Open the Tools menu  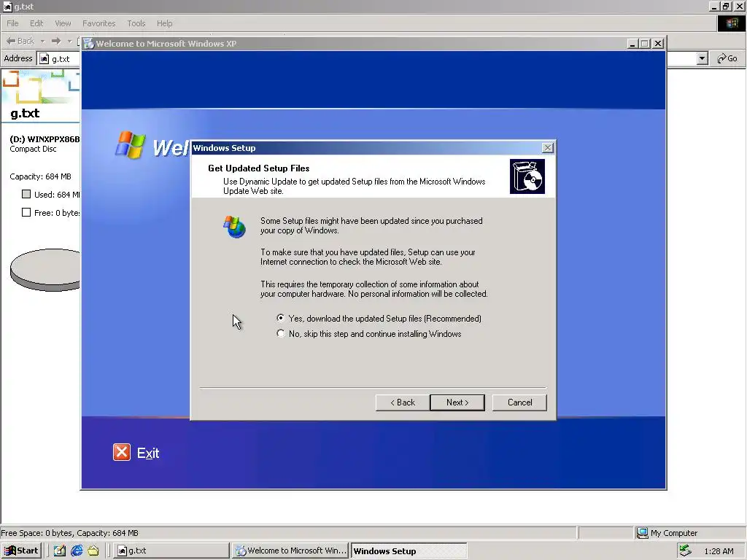tap(136, 23)
